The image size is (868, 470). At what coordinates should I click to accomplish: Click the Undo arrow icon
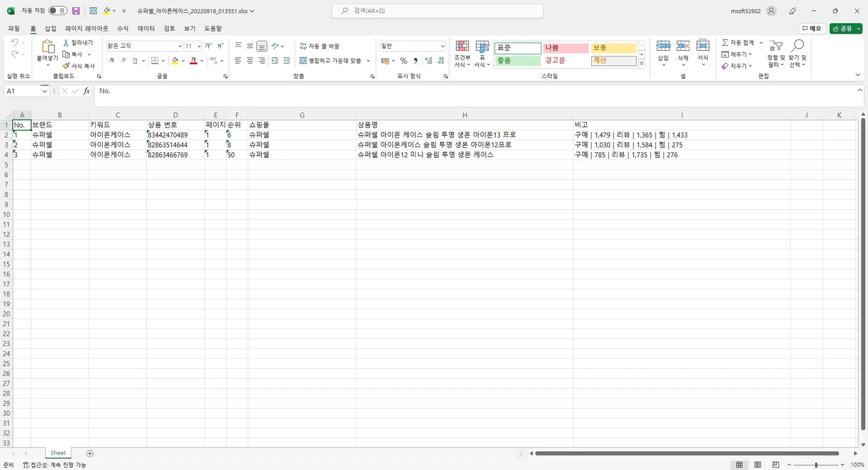[x=15, y=42]
